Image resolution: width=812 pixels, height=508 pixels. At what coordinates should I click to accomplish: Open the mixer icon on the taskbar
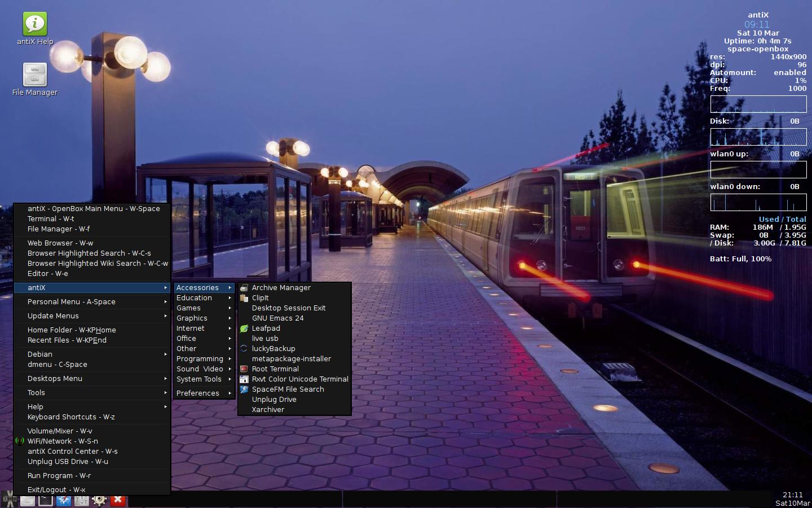(81, 500)
